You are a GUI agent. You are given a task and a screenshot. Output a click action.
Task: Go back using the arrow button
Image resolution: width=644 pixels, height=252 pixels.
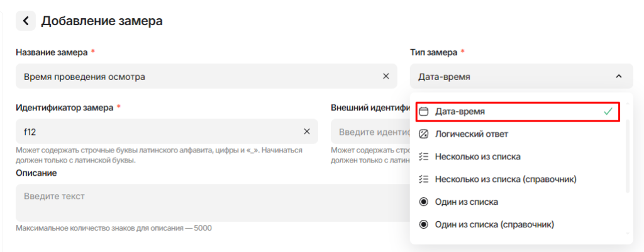pyautogui.click(x=26, y=21)
